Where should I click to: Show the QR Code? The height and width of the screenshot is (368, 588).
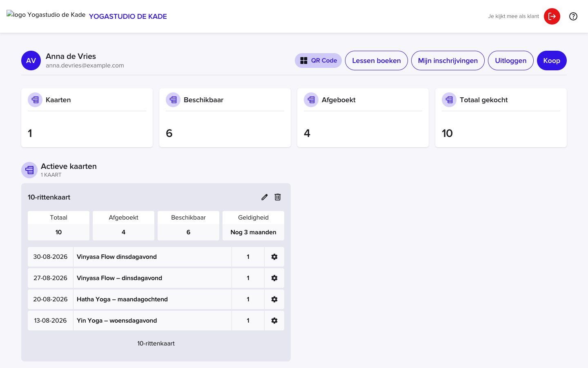(x=318, y=61)
